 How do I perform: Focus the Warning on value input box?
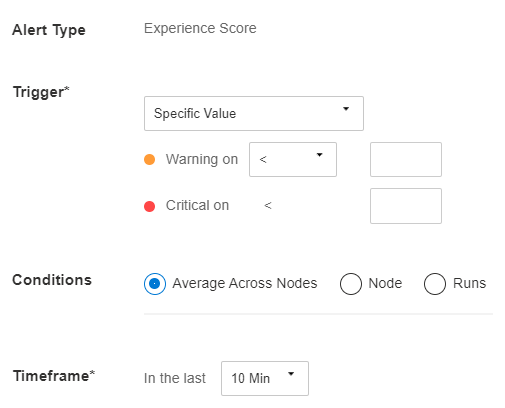click(x=406, y=159)
